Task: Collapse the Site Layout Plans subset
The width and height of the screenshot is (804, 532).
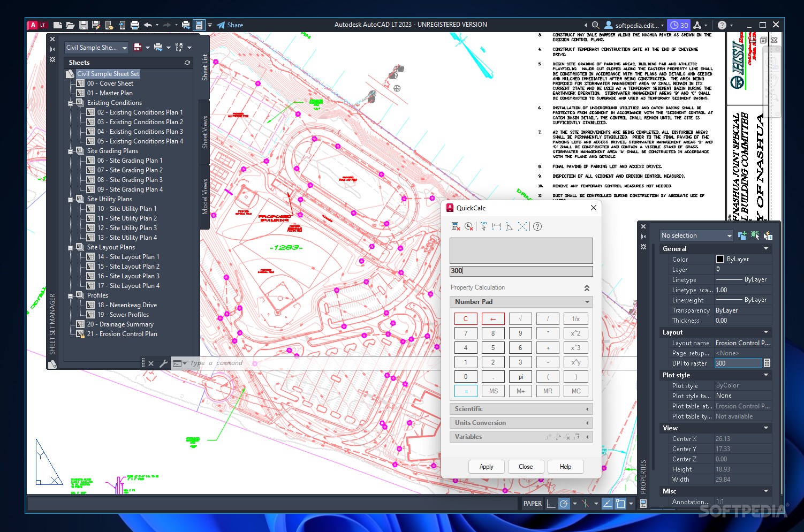Action: tap(71, 248)
